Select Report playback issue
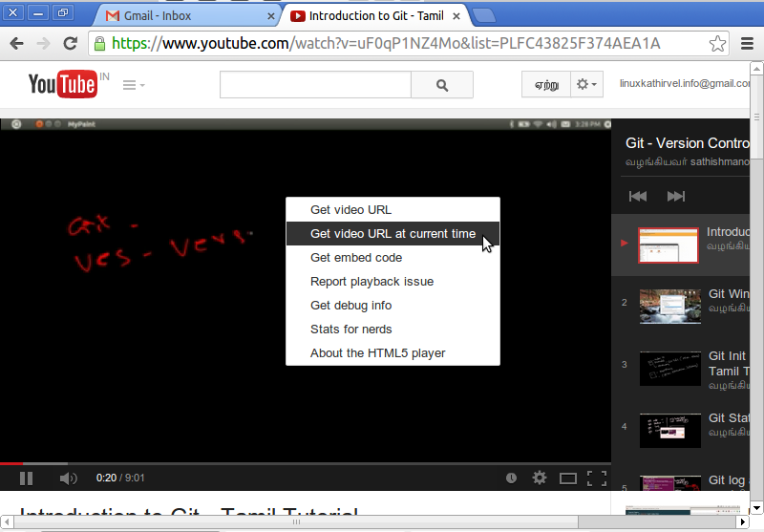This screenshot has width=764, height=532. coord(393,281)
